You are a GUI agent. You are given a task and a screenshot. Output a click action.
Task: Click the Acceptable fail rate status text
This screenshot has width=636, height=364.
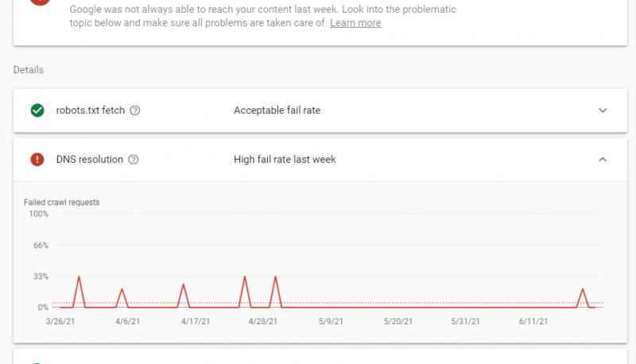[277, 110]
